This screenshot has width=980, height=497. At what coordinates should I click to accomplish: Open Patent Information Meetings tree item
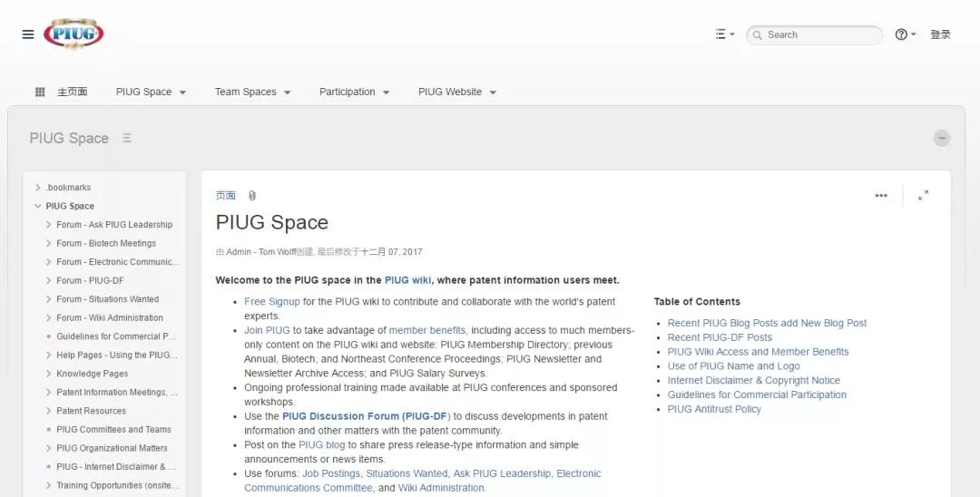point(117,392)
